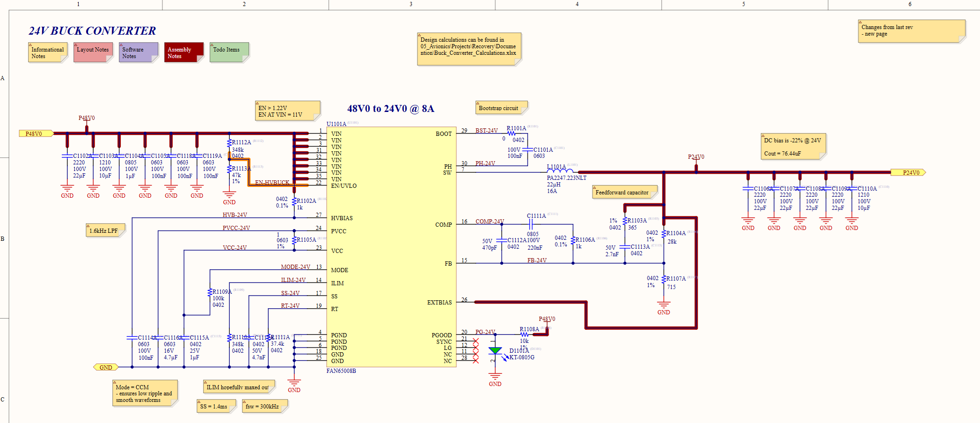Select resistor R1104A label

676,233
